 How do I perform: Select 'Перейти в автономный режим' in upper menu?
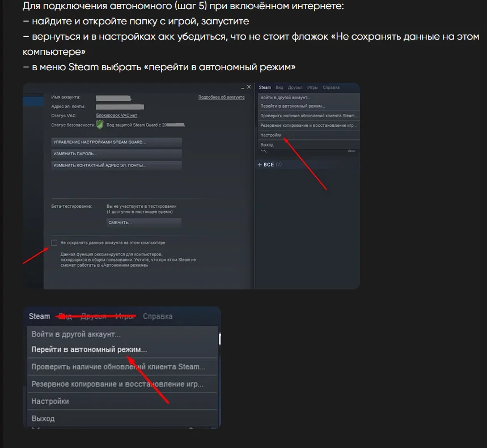tap(309, 106)
